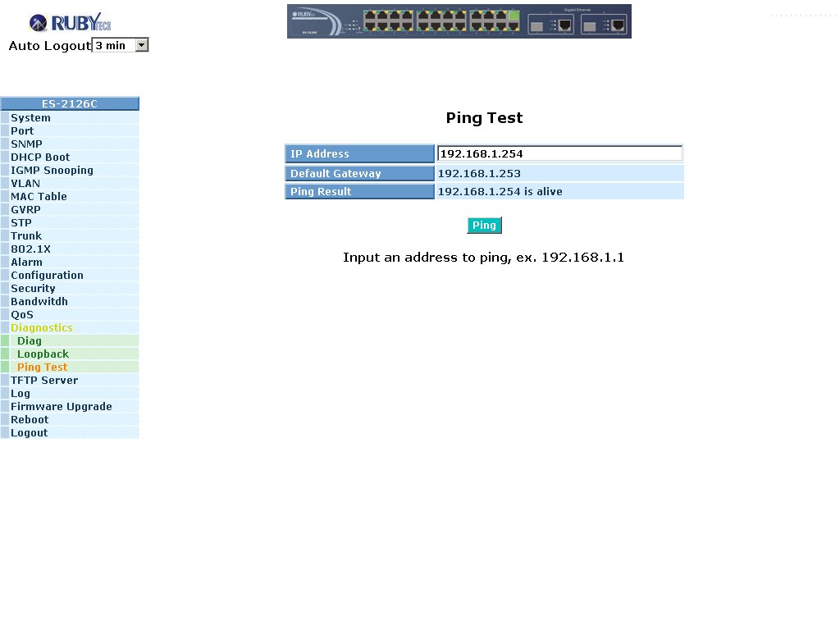Open the Port menu
840x630 pixels.
[22, 131]
